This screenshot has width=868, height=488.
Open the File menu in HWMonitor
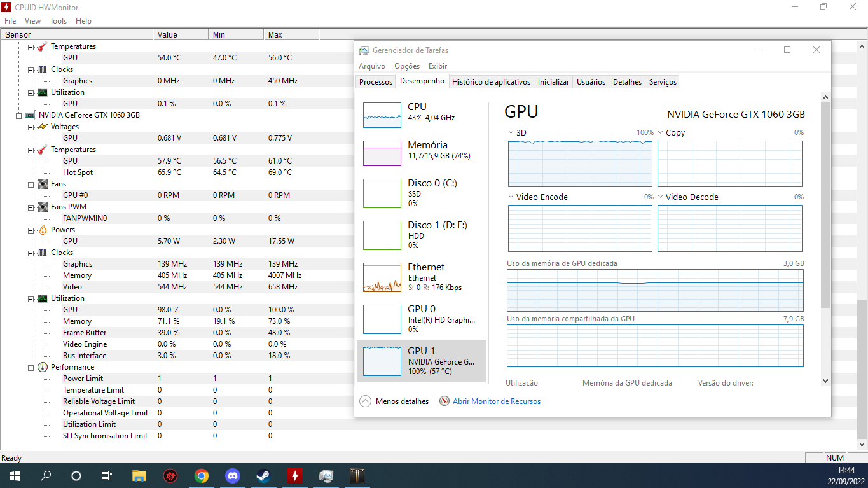click(x=10, y=21)
